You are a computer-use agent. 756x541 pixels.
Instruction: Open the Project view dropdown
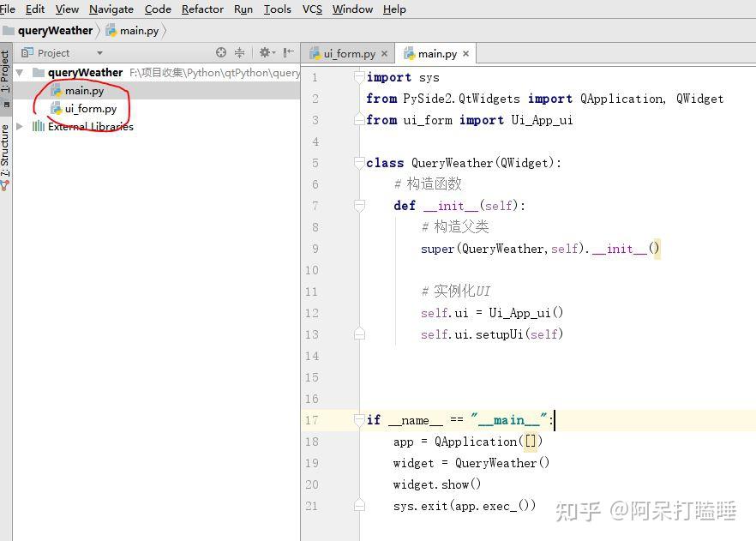click(x=99, y=52)
